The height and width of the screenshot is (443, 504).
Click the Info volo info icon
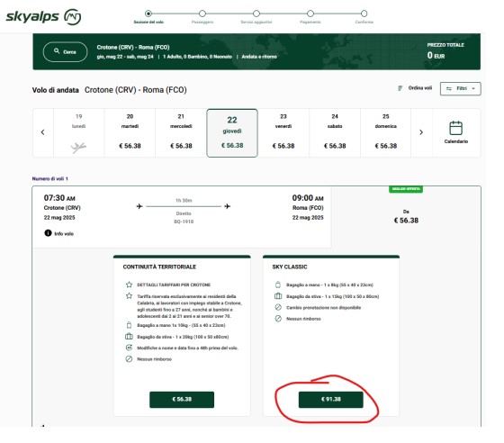pos(48,233)
